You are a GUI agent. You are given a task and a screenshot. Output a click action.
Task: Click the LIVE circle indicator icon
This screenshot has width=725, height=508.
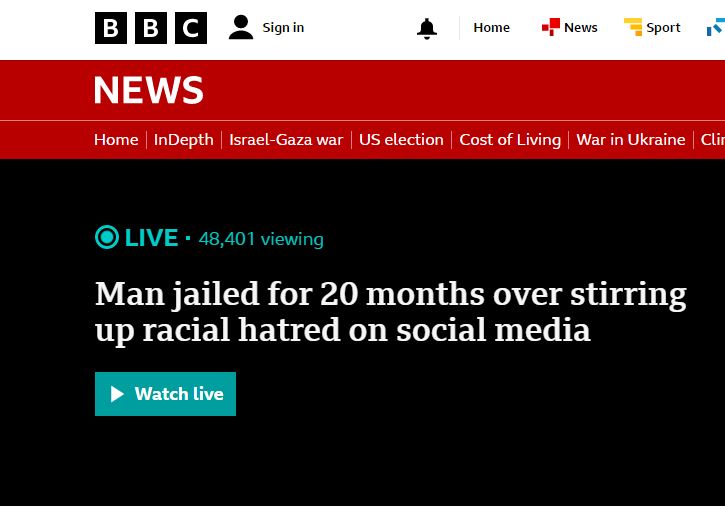[106, 238]
